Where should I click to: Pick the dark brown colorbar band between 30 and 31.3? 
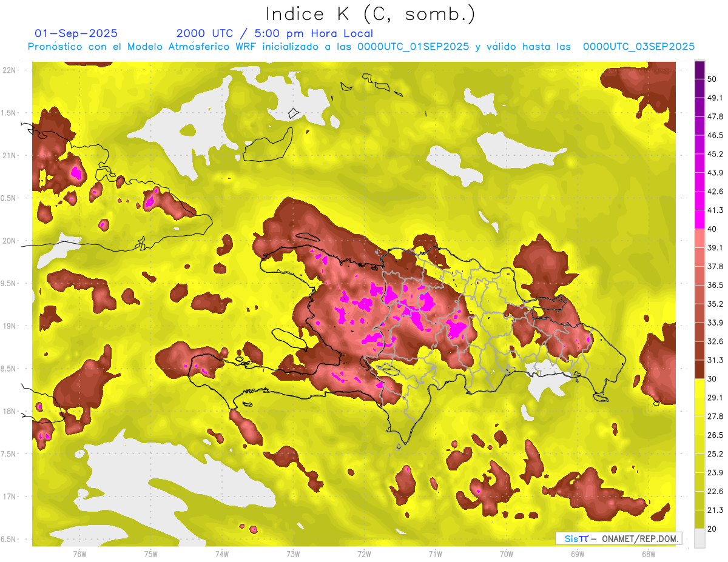point(699,369)
